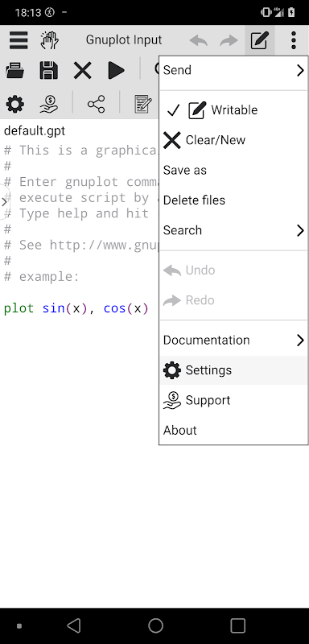Viewport: 309px width, 644px height.
Task: Toggle the edit pencil icon in the title bar
Action: point(260,40)
